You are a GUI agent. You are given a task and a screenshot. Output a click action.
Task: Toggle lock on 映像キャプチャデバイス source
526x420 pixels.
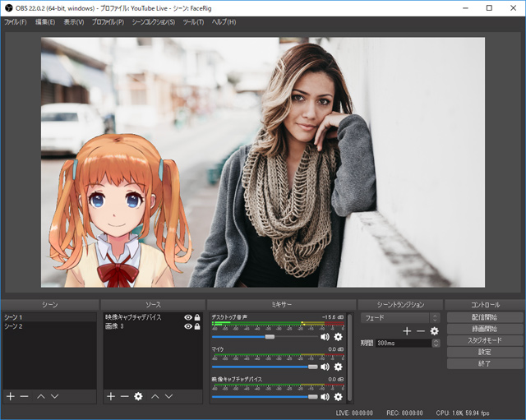click(197, 317)
